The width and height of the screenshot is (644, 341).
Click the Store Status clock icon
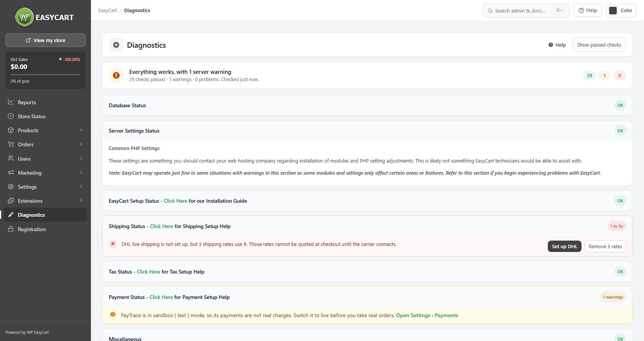pos(11,116)
